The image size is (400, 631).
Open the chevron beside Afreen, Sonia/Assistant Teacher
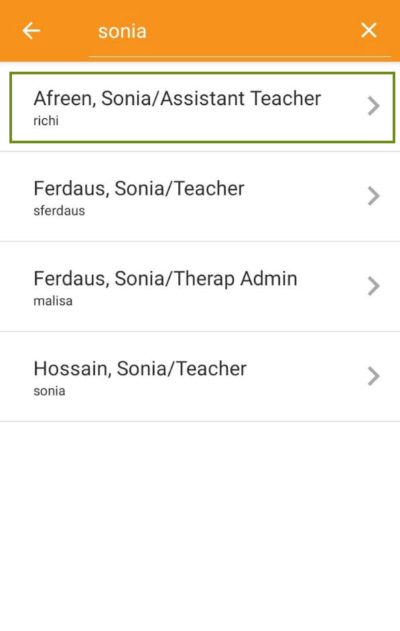tap(374, 106)
